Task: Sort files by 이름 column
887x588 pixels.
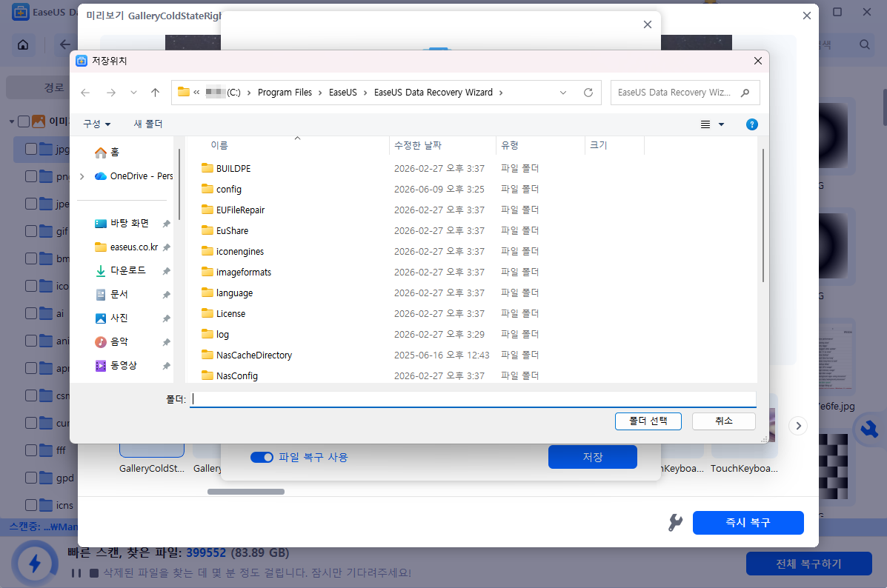Action: point(219,146)
